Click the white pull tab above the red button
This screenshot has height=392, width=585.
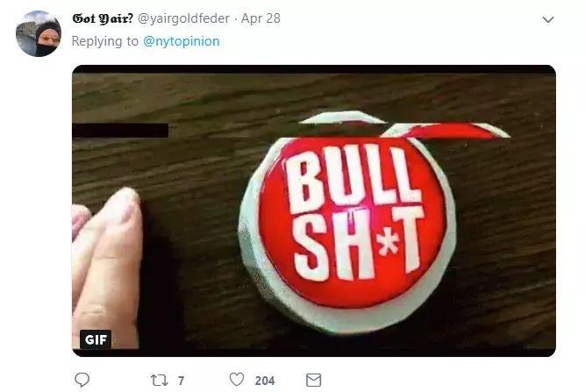pos(343,118)
